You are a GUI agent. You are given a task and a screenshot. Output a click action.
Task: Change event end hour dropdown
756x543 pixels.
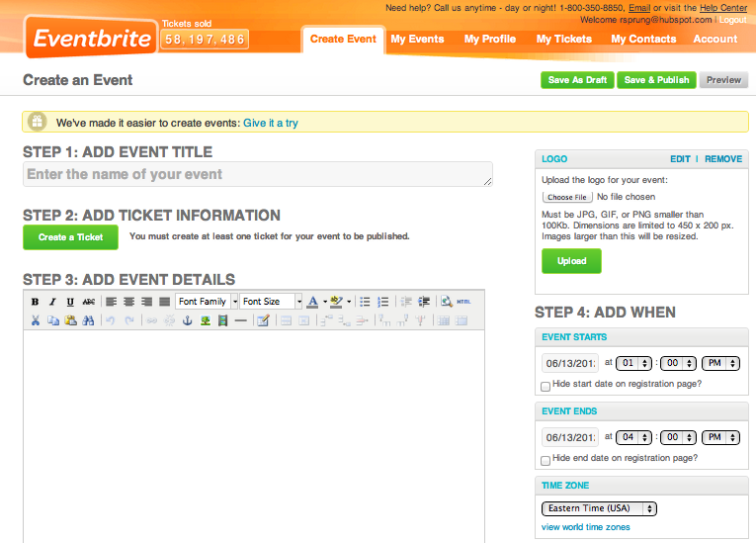[634, 437]
